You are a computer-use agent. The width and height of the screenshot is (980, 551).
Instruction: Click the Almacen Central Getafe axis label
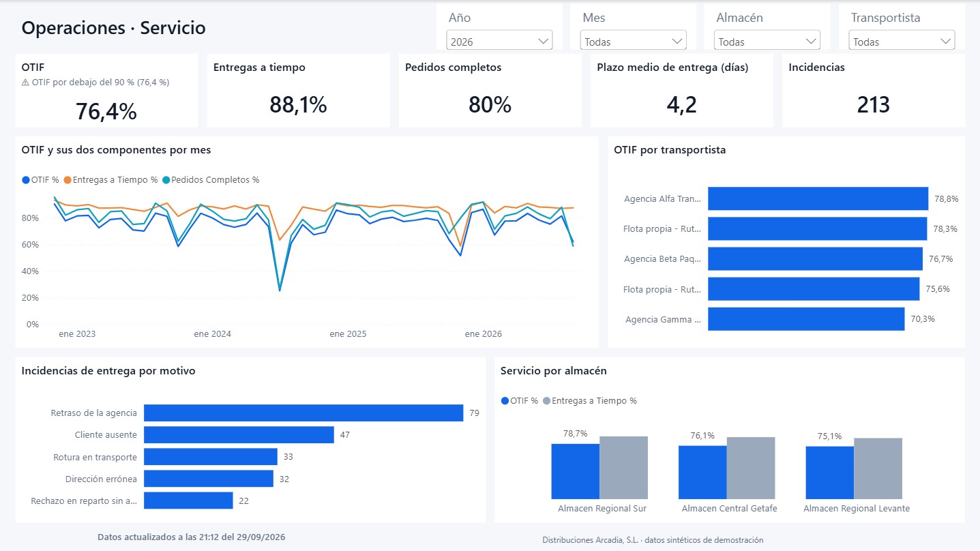click(x=729, y=509)
